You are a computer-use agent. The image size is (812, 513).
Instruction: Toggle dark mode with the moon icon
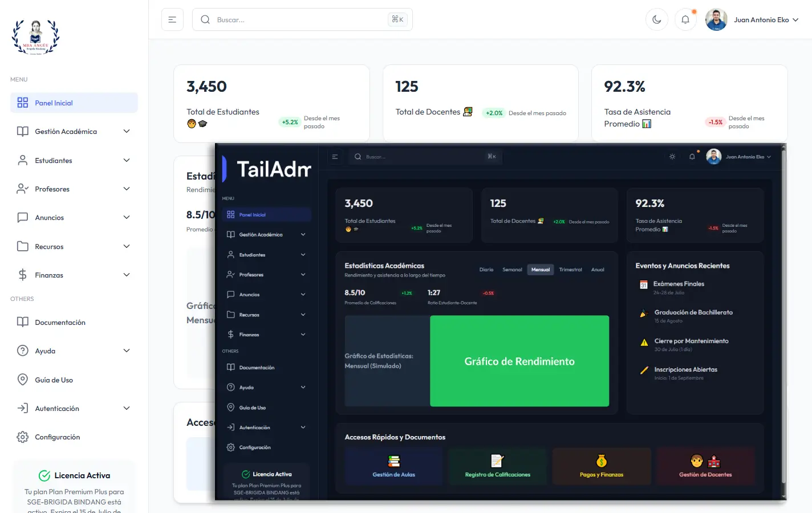pyautogui.click(x=656, y=19)
